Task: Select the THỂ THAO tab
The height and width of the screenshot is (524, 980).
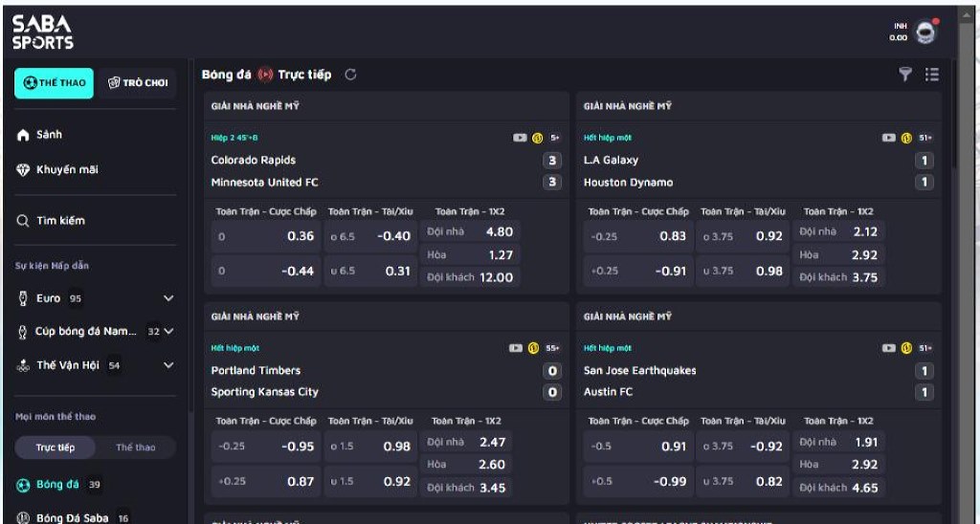Action: (x=54, y=83)
